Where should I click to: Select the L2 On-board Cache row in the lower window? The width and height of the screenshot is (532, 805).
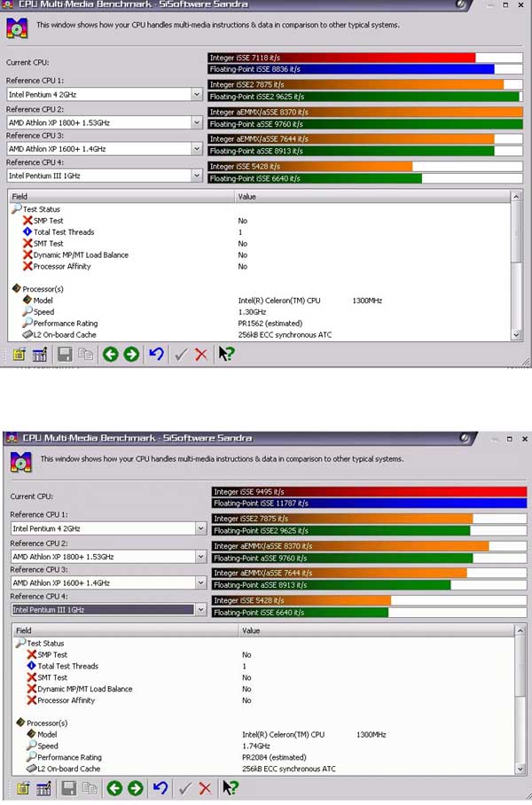(x=263, y=769)
